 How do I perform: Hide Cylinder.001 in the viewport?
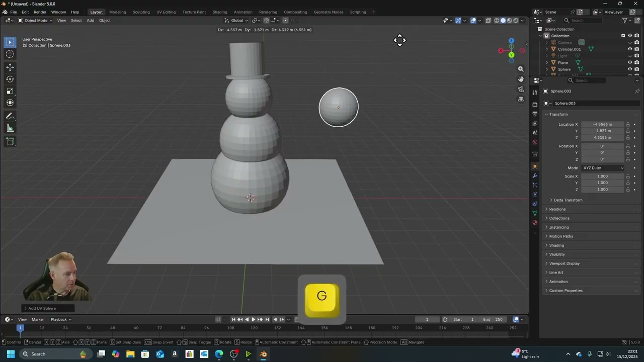(x=629, y=49)
